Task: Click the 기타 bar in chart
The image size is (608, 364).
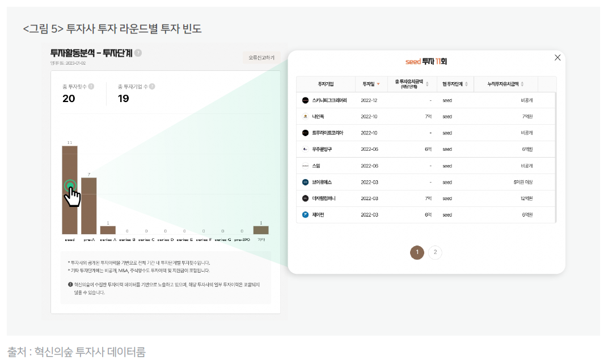Action: pos(261,230)
